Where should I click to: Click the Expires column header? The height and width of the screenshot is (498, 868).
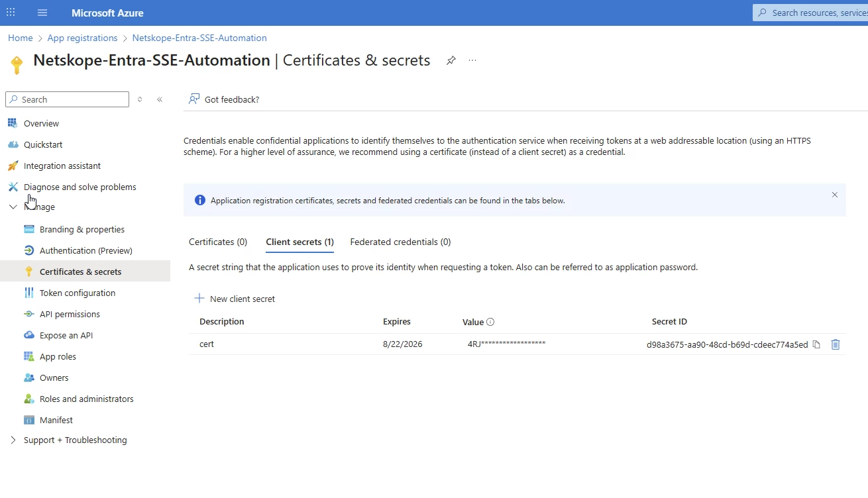[397, 321]
